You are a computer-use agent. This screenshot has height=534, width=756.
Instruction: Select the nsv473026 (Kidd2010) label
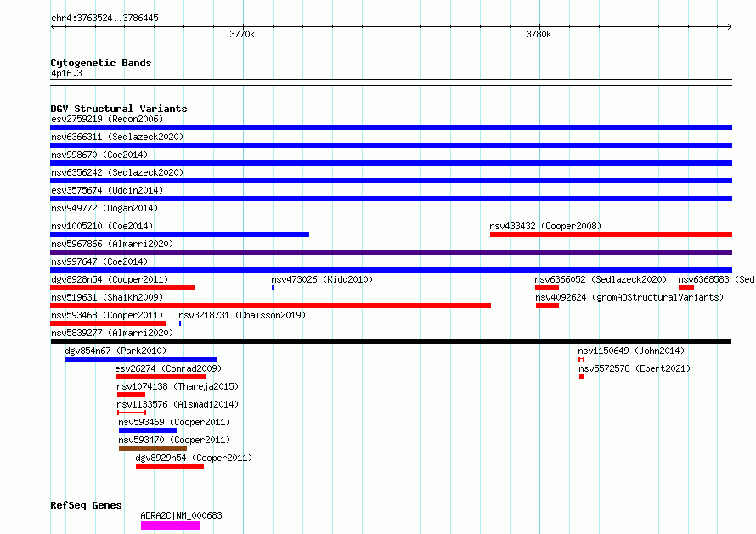[x=322, y=279]
